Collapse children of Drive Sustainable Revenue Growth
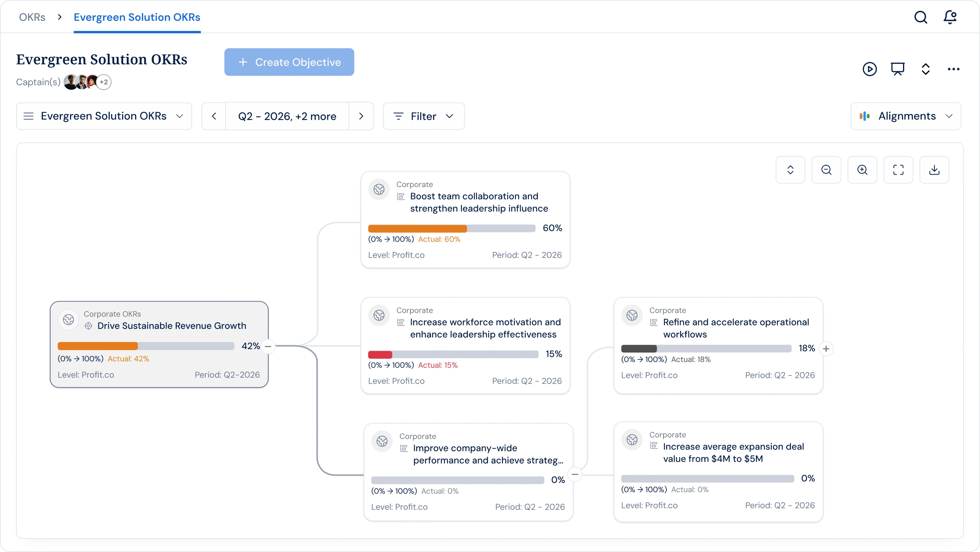 click(x=268, y=346)
